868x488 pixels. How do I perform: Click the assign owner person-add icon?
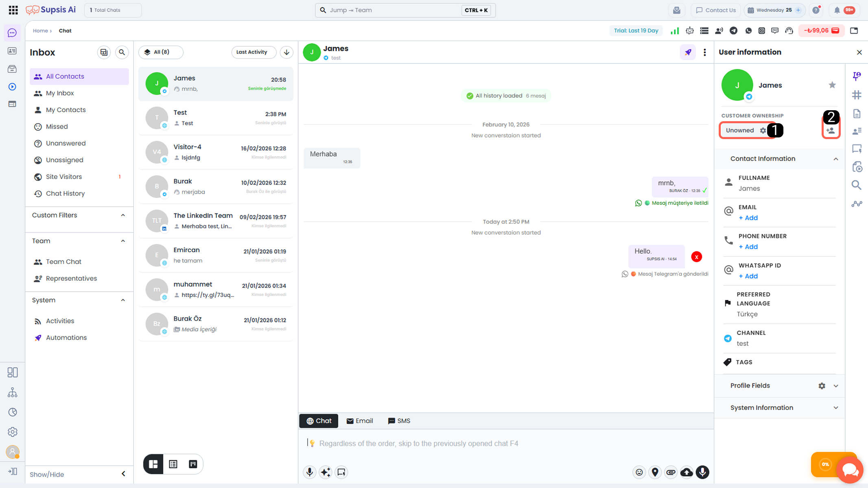tap(831, 131)
